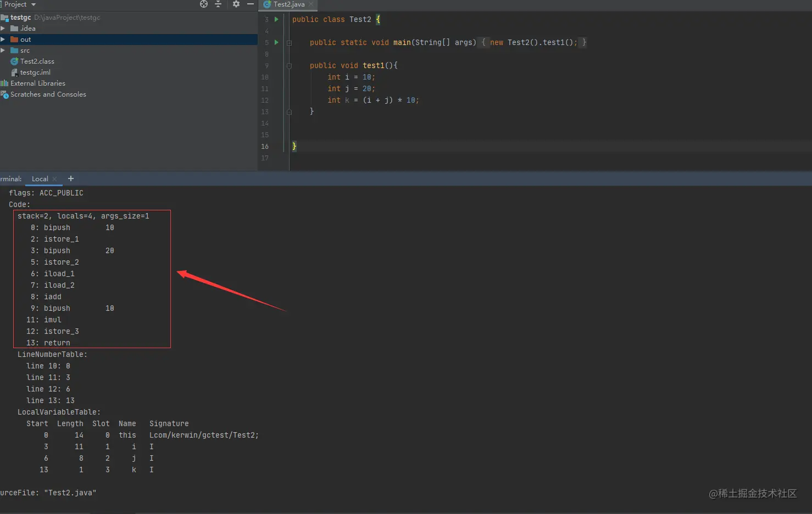Expand the folded main method fold marker
The image size is (812, 514).
point(289,42)
